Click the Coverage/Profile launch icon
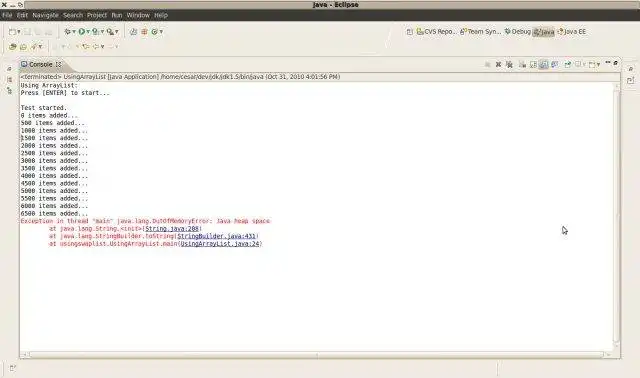 [x=95, y=31]
